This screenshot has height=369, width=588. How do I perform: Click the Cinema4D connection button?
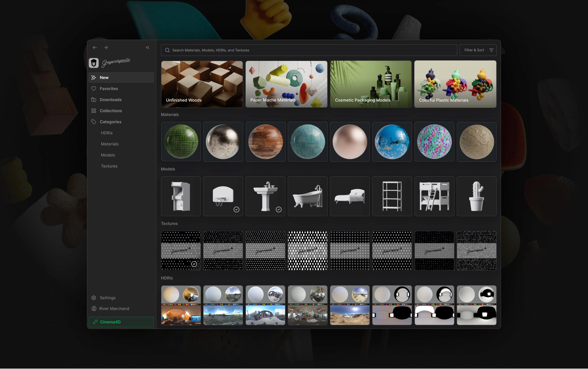(121, 322)
